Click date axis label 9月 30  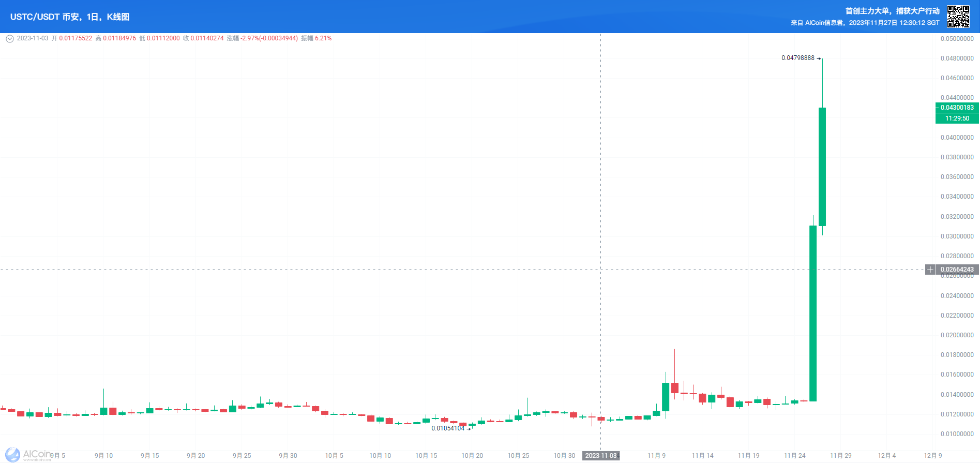pyautogui.click(x=288, y=456)
